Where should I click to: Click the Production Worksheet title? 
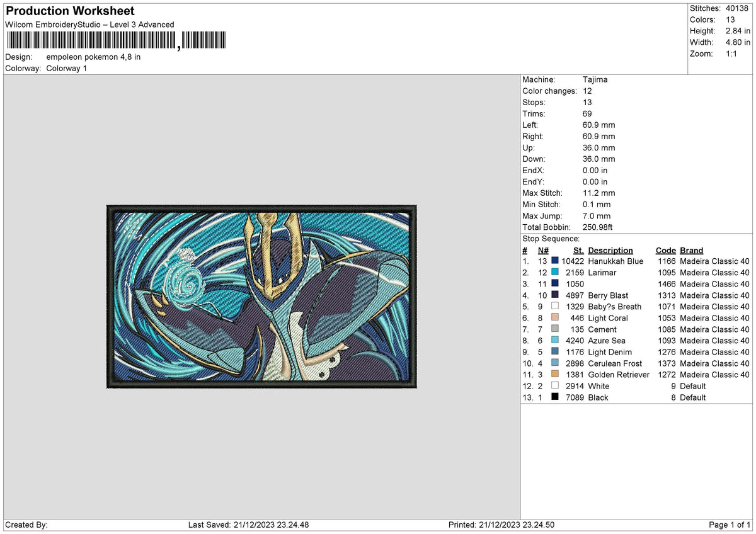coord(70,11)
